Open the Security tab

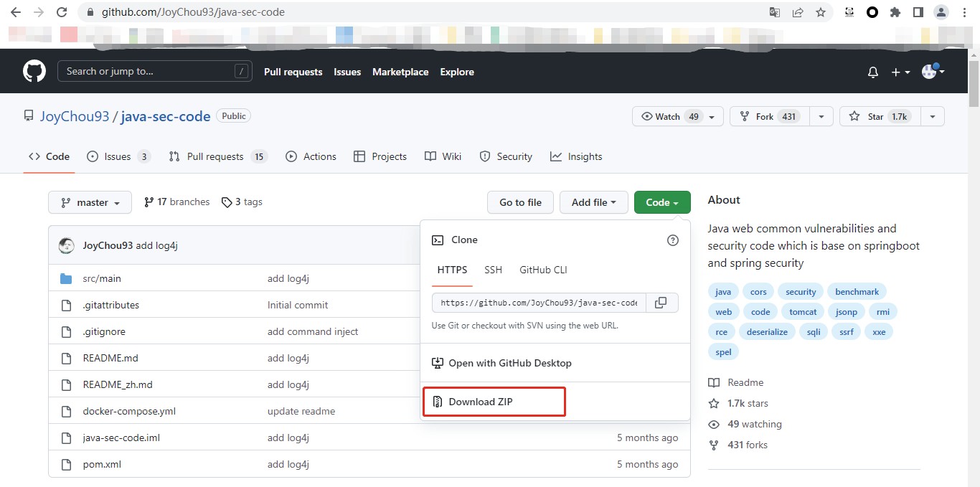(x=506, y=156)
